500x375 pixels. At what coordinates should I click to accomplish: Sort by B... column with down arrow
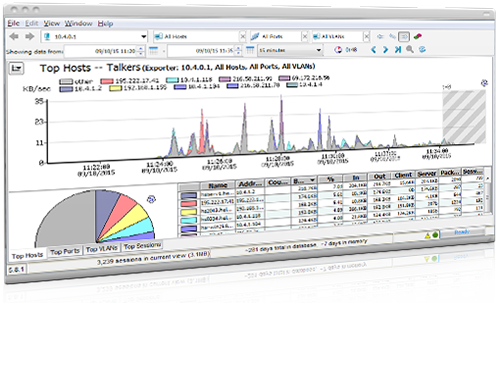(304, 181)
